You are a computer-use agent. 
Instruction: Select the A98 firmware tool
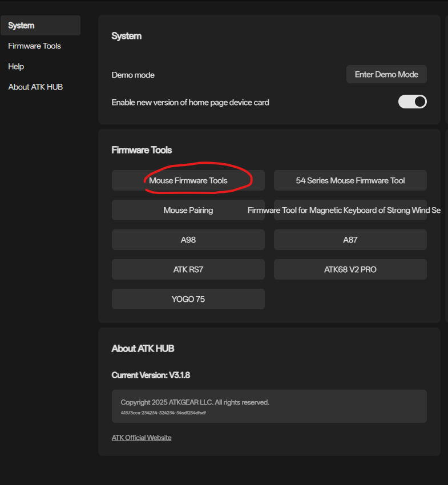[188, 240]
